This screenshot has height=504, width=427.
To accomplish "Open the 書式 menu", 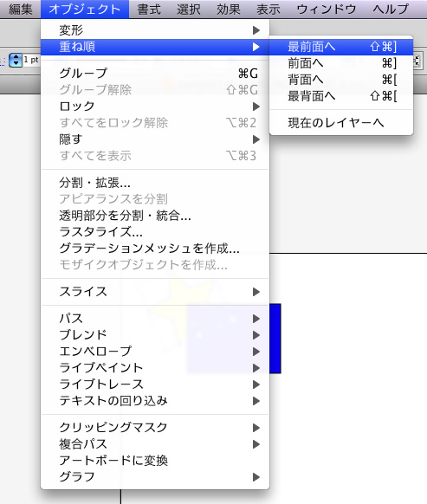I will [x=149, y=9].
